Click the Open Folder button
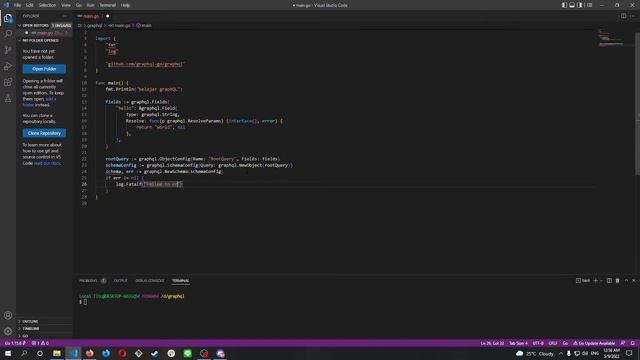Viewport: 640px width, 360px height. pos(44,69)
